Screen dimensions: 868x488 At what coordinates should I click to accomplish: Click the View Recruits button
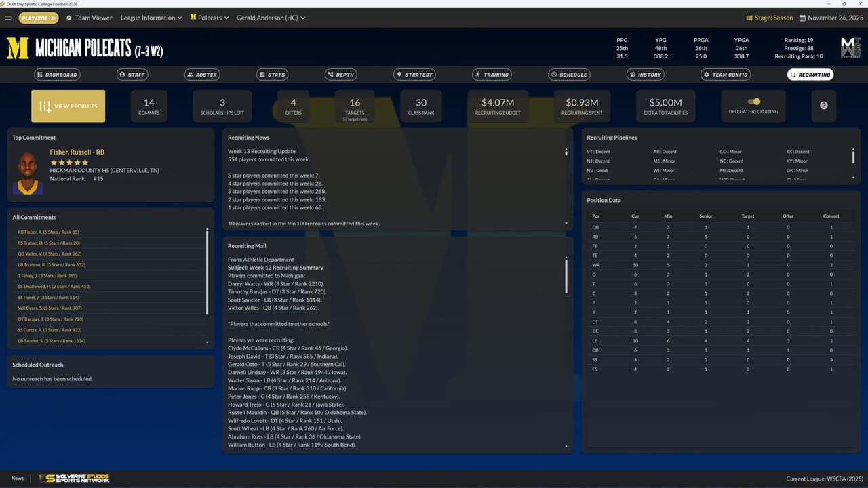click(68, 106)
